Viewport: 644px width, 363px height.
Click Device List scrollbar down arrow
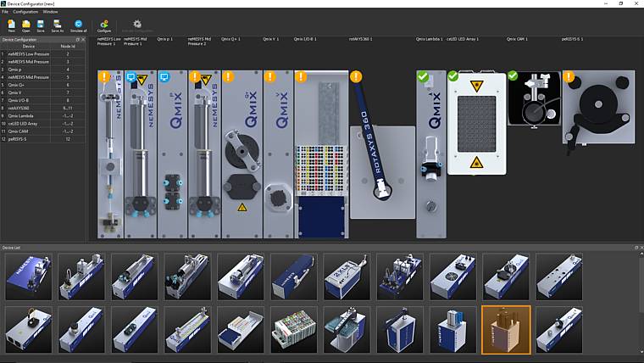coord(641,351)
